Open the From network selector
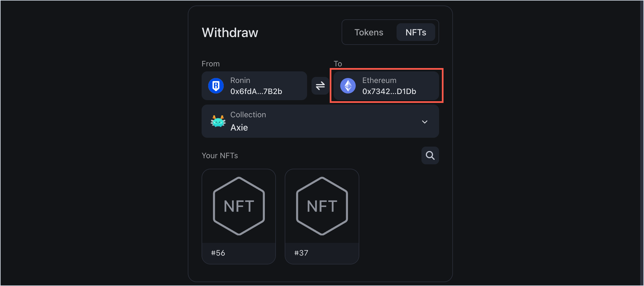 pyautogui.click(x=254, y=86)
